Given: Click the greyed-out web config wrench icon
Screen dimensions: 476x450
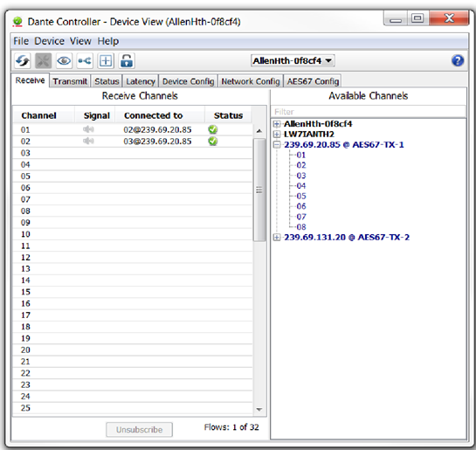Looking at the screenshot, I should pos(43,61).
